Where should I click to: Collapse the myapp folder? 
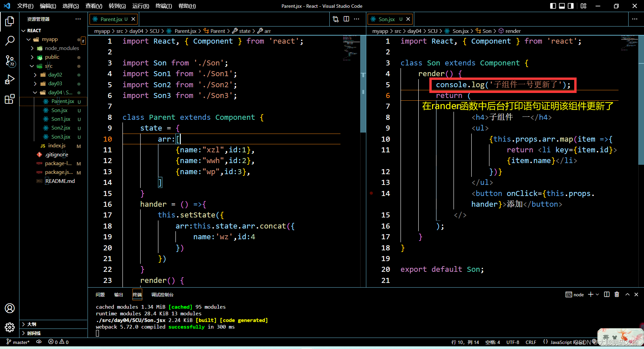(x=29, y=39)
